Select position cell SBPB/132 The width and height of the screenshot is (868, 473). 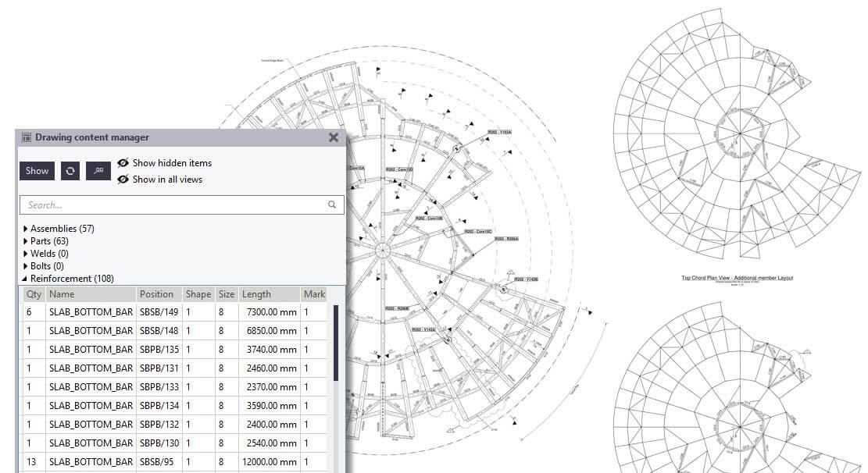coord(159,425)
